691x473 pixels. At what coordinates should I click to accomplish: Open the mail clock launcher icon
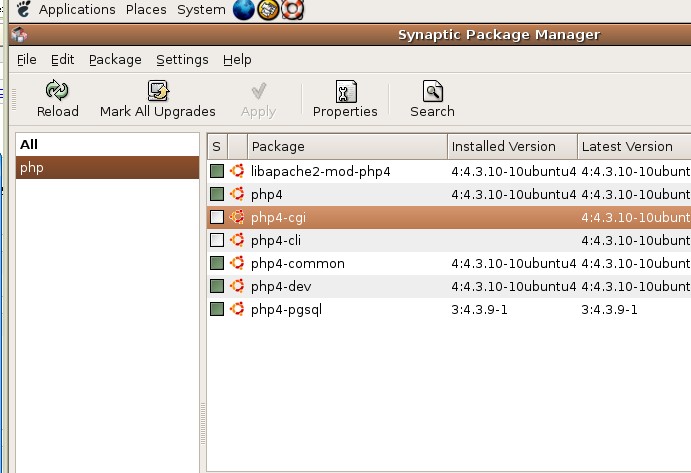click(x=268, y=10)
